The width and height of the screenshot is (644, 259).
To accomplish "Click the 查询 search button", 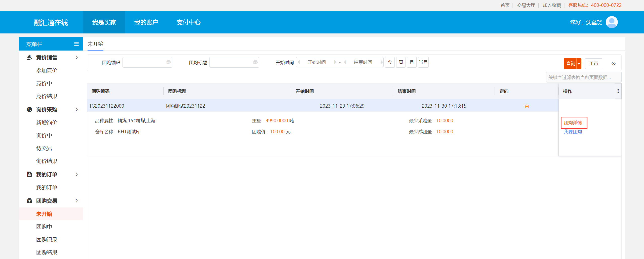I will [570, 64].
